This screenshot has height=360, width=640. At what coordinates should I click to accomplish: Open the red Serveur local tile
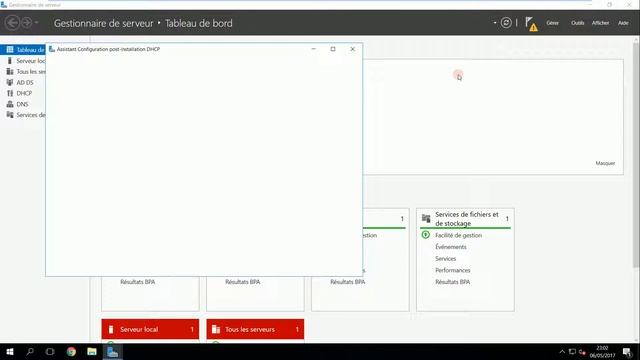coord(150,329)
